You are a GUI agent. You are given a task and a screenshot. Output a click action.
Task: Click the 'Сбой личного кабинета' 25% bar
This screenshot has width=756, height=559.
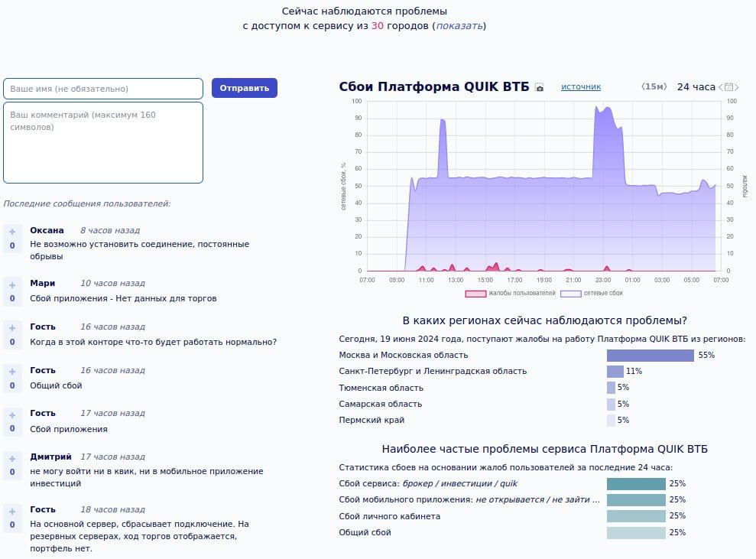tap(636, 516)
